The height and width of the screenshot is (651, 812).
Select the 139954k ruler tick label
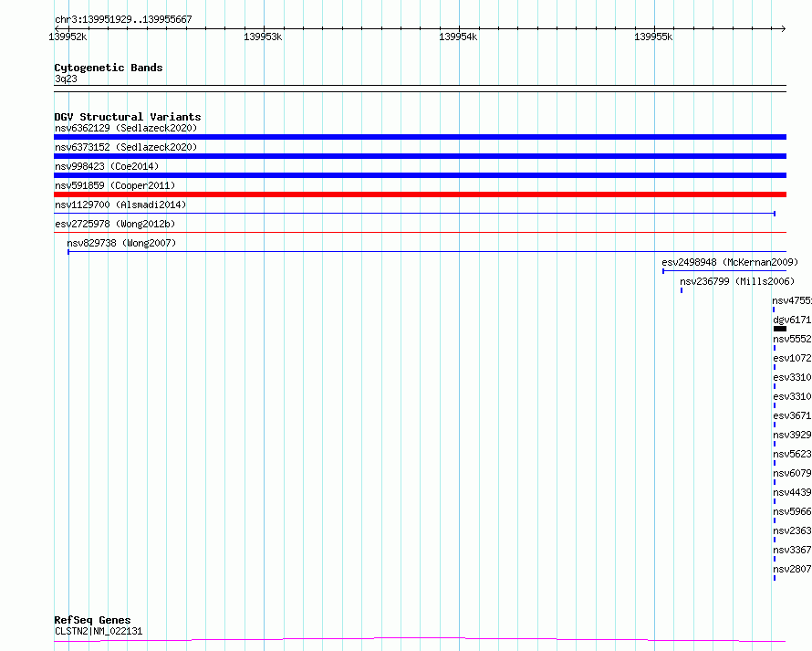[458, 37]
